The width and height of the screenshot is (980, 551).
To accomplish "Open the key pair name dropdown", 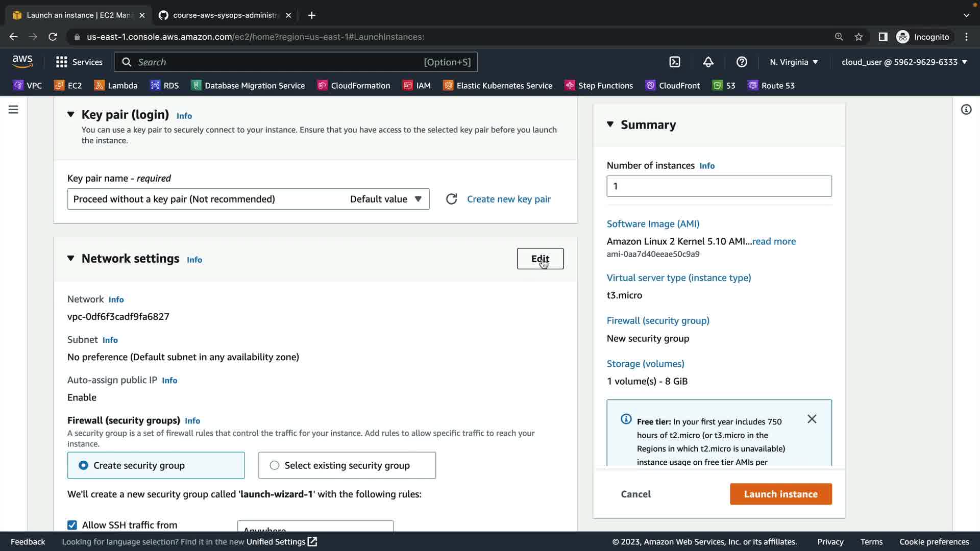I will tap(248, 199).
